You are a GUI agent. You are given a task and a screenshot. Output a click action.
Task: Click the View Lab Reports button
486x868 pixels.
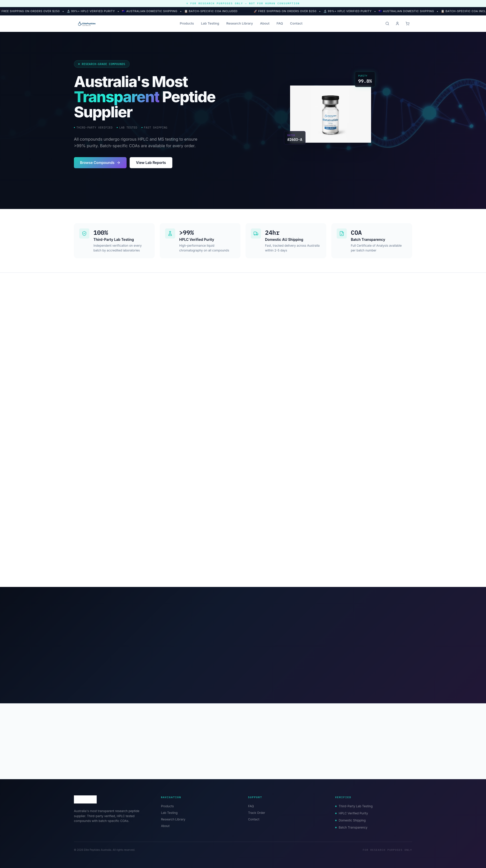(151, 163)
